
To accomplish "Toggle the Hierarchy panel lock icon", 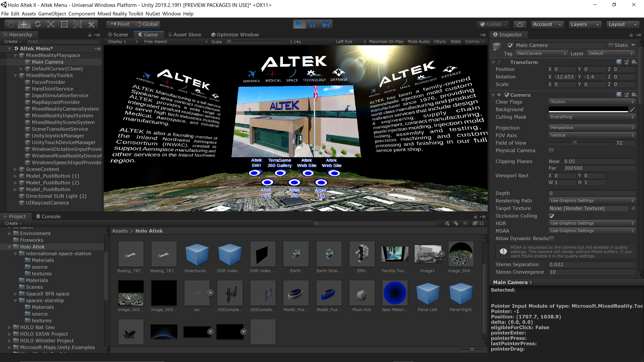I will click(90, 35).
